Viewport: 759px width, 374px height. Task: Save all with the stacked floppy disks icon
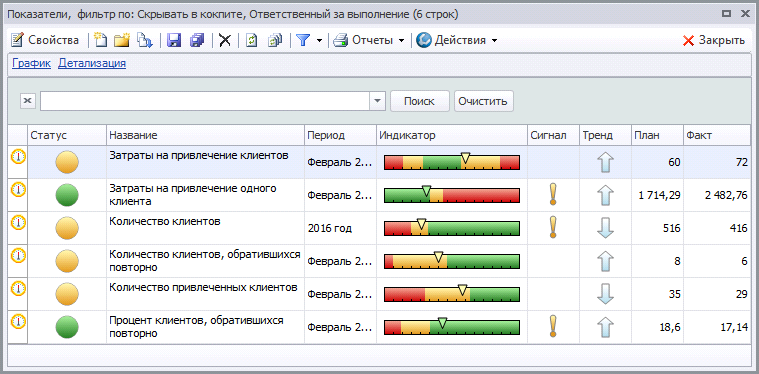[x=197, y=40]
